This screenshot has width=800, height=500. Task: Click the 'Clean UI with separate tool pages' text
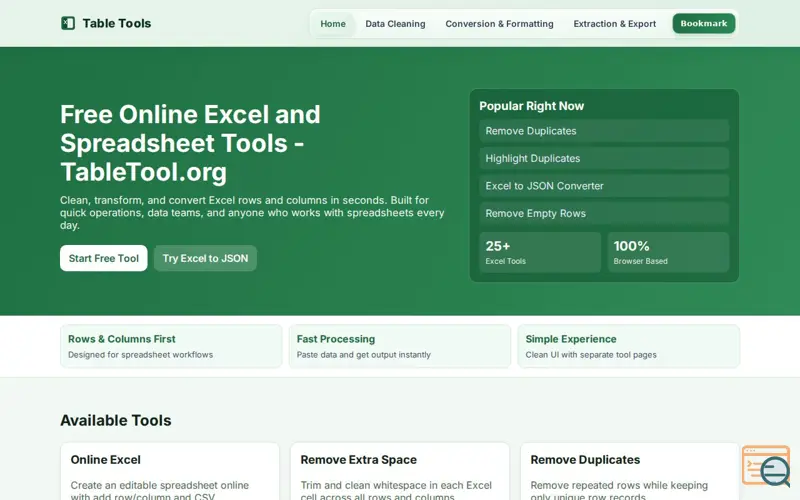click(x=591, y=355)
